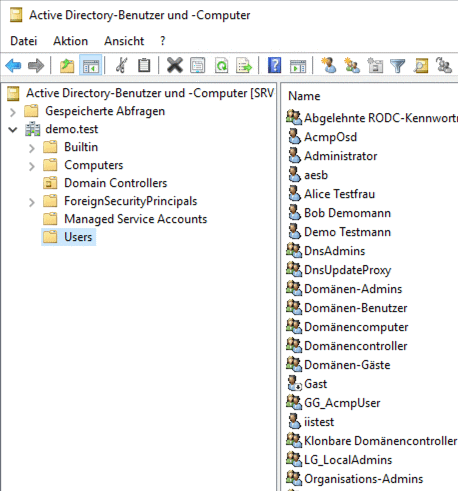Select the Organisations-Admins group
This screenshot has width=458, height=491.
tap(363, 479)
